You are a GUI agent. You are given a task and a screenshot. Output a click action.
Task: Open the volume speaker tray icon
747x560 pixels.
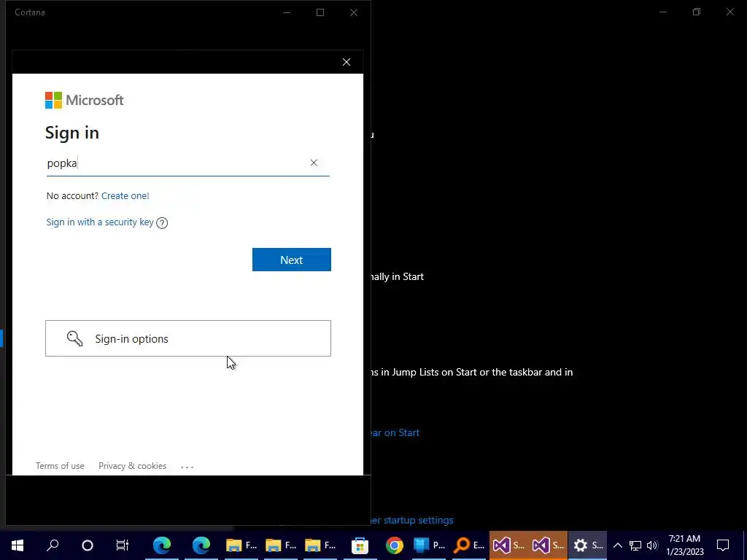click(x=652, y=545)
